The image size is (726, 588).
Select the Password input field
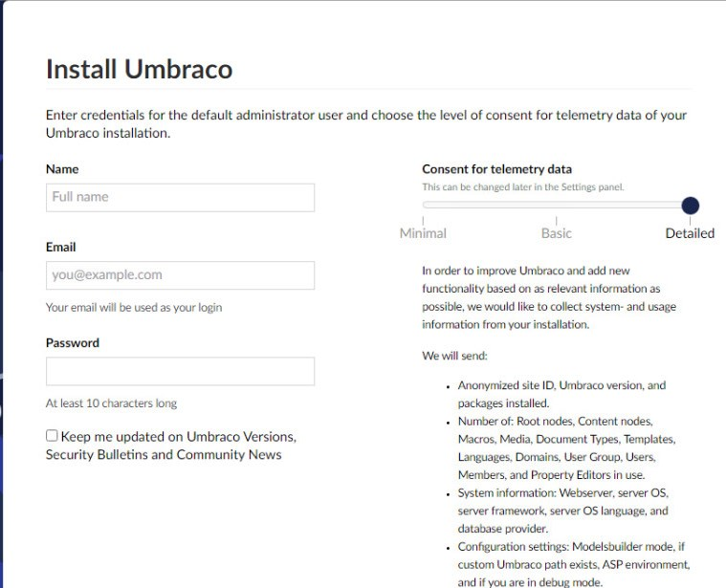tap(180, 371)
